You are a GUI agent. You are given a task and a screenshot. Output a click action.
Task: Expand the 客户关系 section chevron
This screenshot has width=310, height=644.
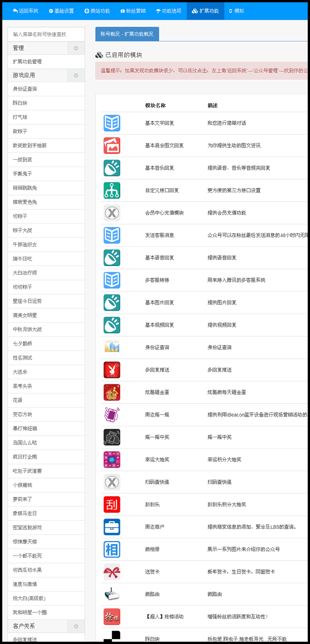point(76,626)
